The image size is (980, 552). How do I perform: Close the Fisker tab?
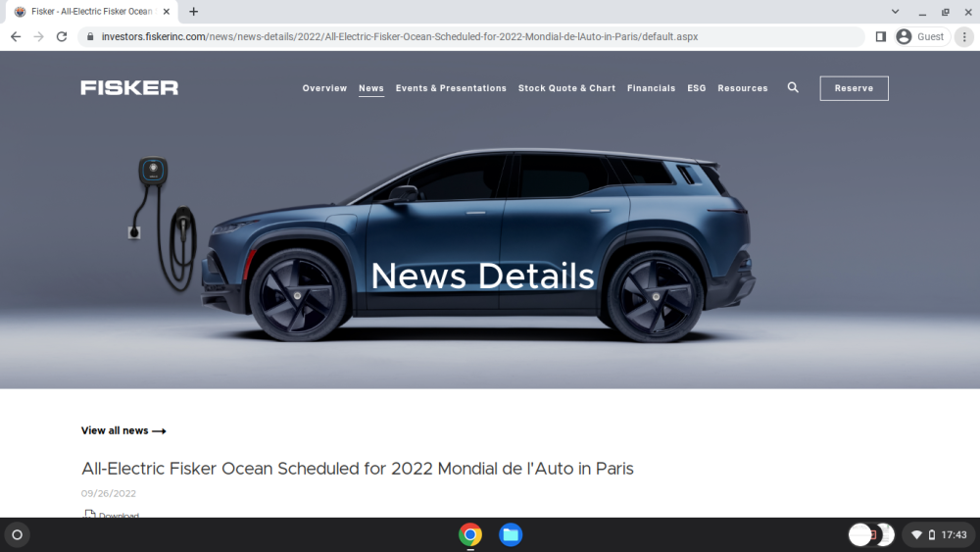pos(167,11)
